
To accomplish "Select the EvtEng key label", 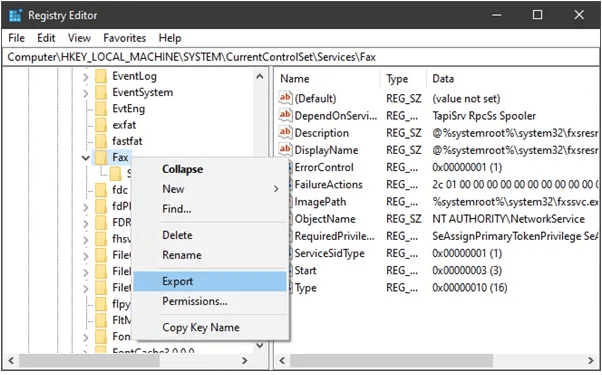I will click(128, 109).
